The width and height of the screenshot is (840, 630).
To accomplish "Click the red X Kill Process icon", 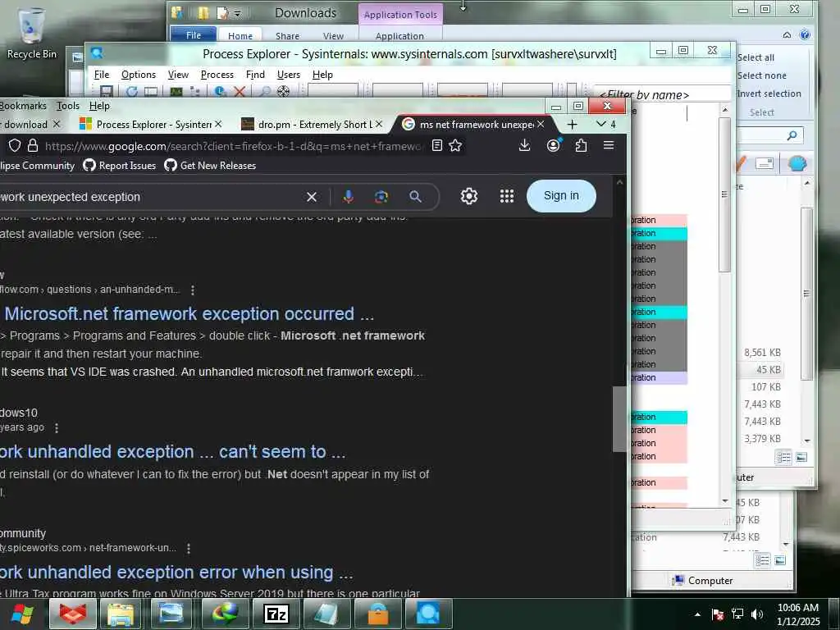I will tap(240, 92).
